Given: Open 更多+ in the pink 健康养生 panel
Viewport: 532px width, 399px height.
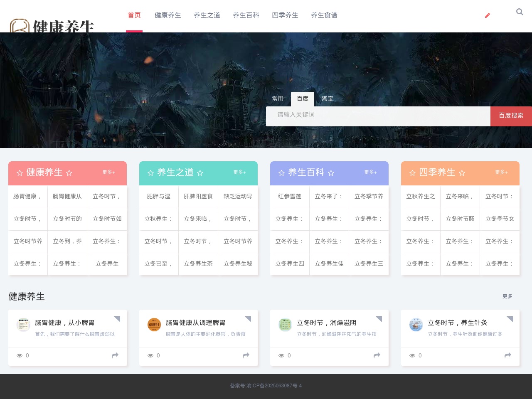Looking at the screenshot, I should tap(109, 172).
